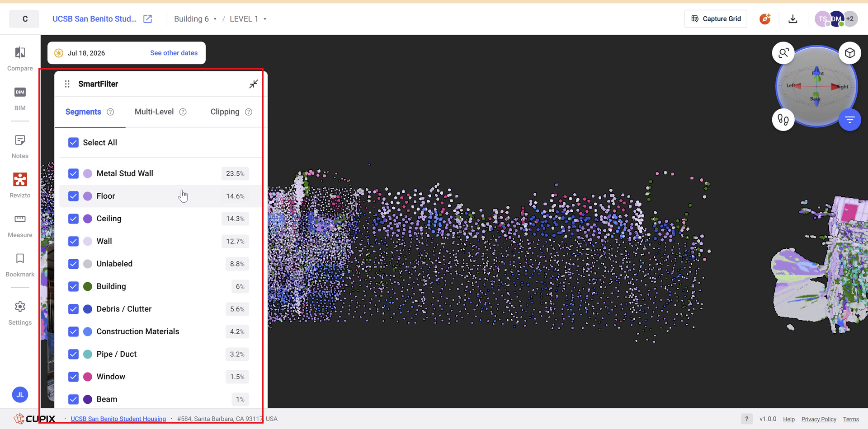Uncheck the Select All checkbox

point(73,143)
